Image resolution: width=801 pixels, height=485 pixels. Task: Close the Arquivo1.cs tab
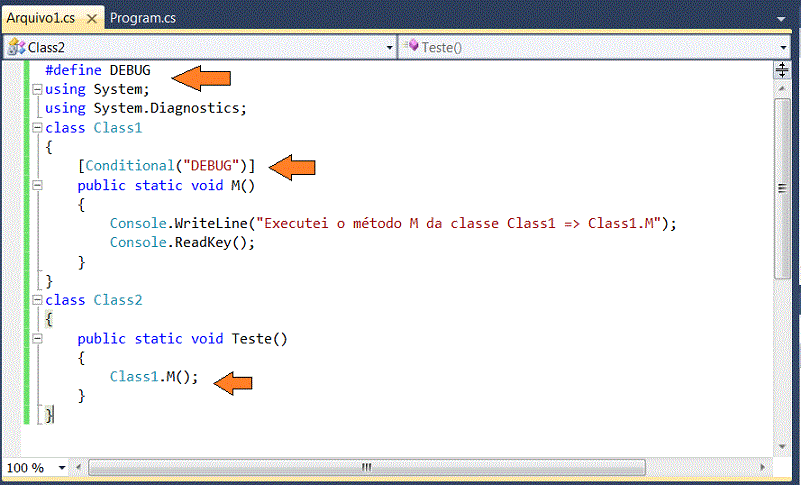click(x=92, y=19)
